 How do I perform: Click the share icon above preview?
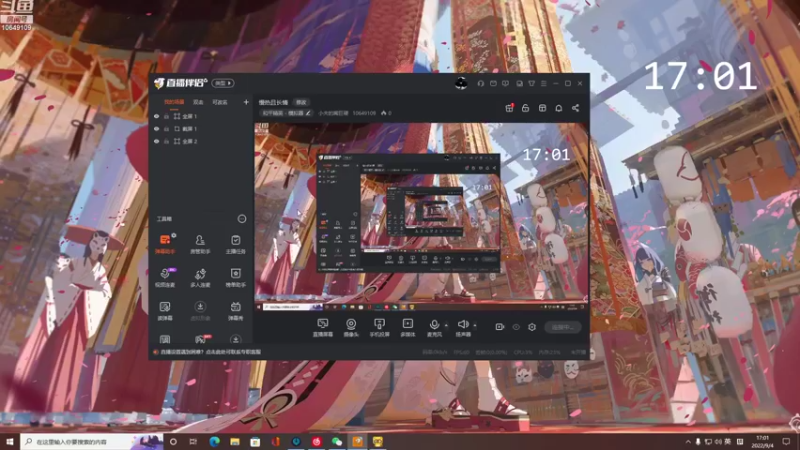click(x=576, y=108)
